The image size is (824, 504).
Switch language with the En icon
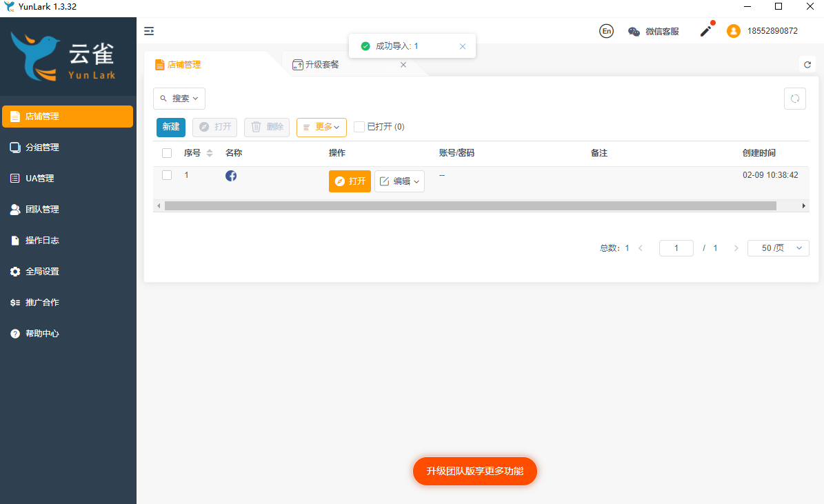click(x=606, y=31)
